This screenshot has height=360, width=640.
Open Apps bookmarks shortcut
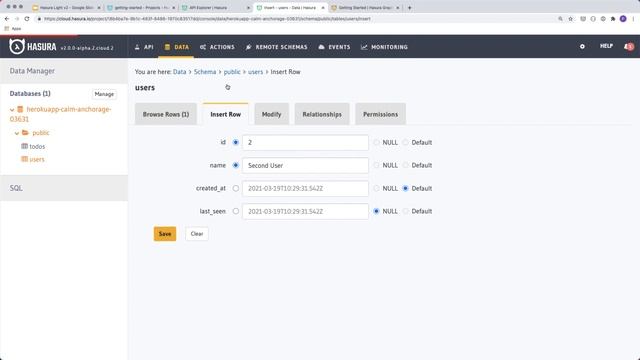click(13, 29)
